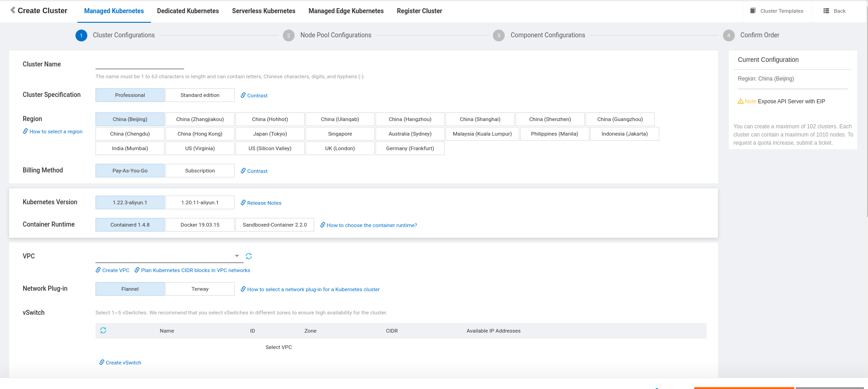
Task: Open How to select a region link
Action: pos(55,131)
